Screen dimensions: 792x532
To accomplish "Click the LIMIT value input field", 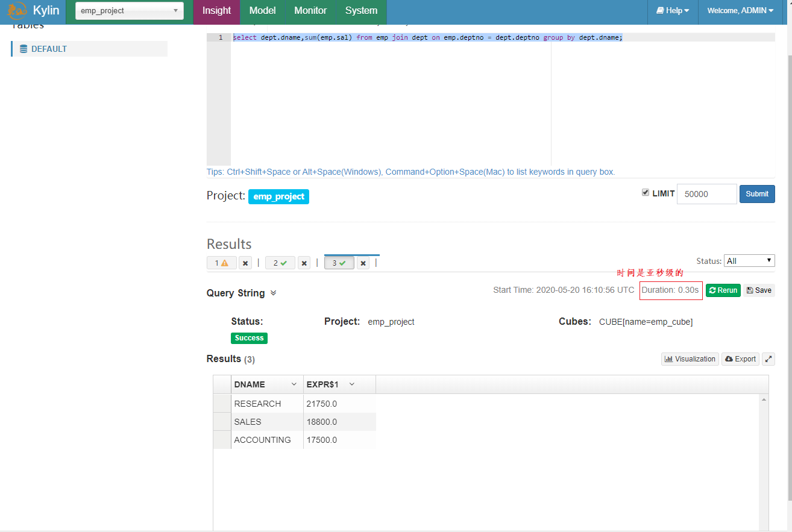I will 707,194.
